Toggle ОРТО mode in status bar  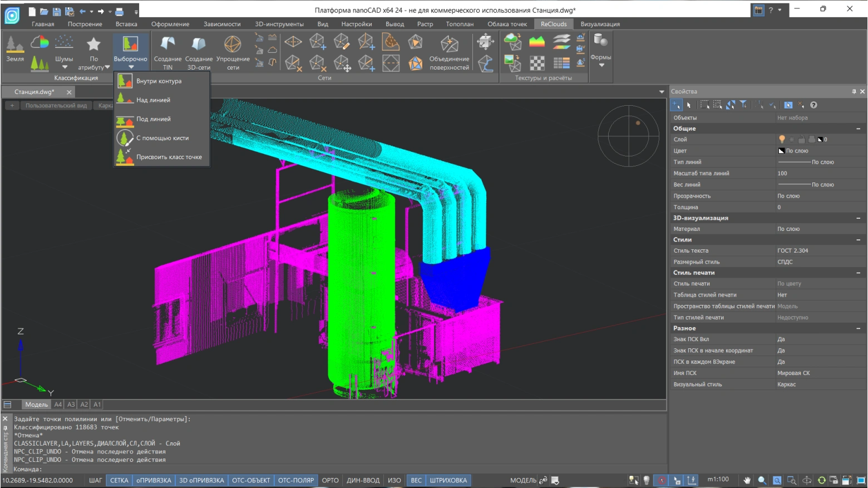click(330, 480)
